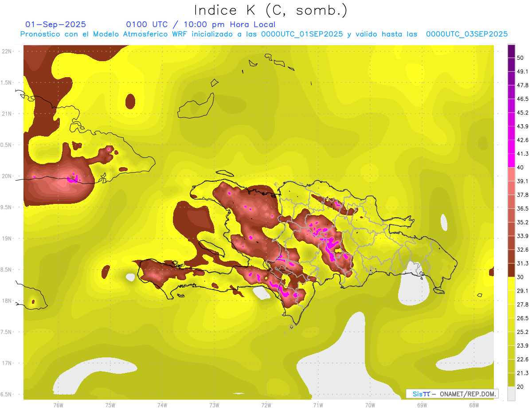532x411 pixels.
Task: Click the colorbar value "49.1"
Action: click(x=522, y=71)
